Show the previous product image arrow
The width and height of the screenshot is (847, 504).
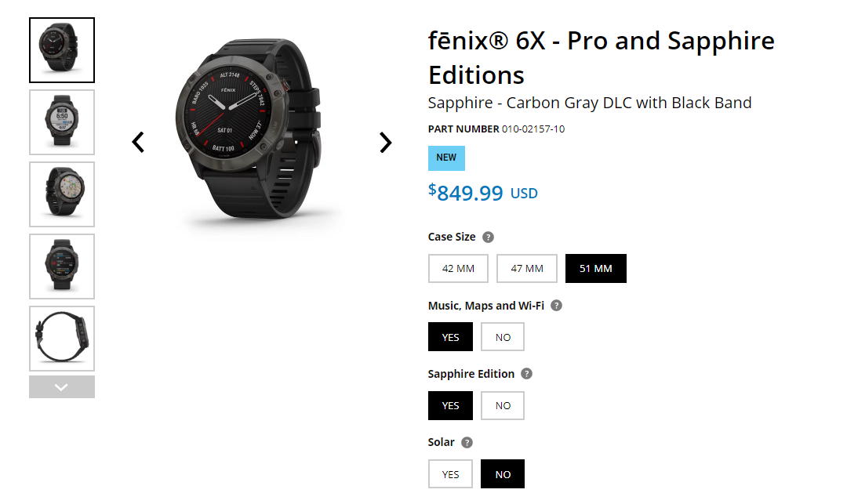pyautogui.click(x=138, y=142)
